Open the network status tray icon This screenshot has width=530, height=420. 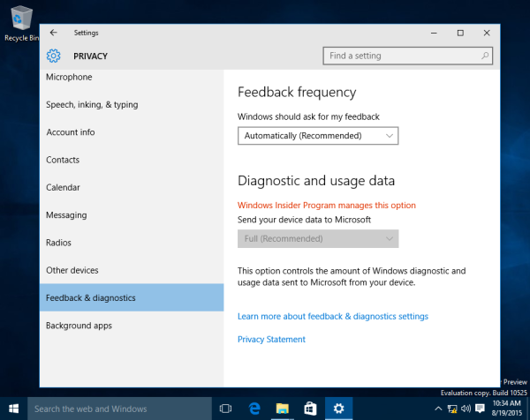452,409
